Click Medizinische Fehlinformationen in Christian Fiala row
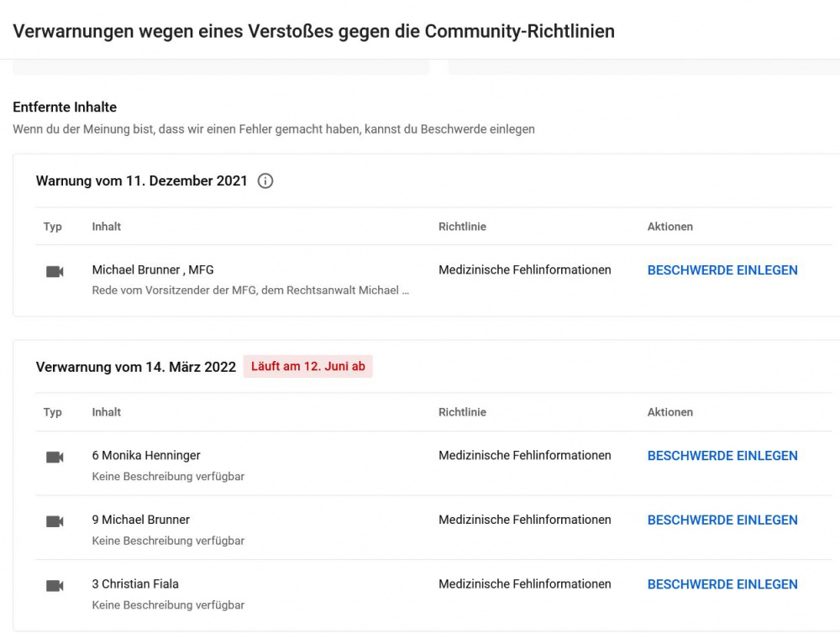840x633 pixels. 525,584
